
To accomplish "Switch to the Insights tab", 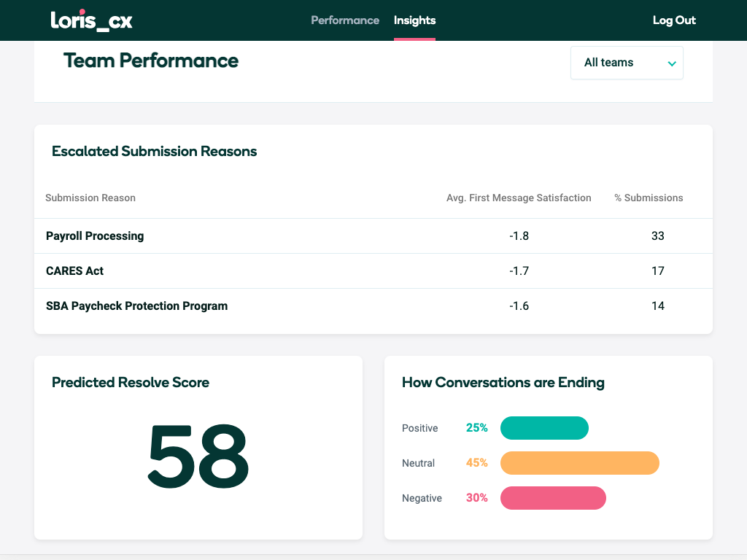I will [x=414, y=20].
